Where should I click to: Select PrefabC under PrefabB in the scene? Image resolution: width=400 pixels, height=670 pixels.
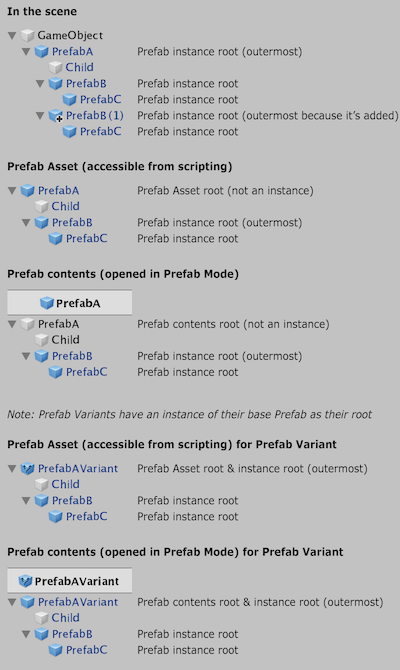coord(100,100)
